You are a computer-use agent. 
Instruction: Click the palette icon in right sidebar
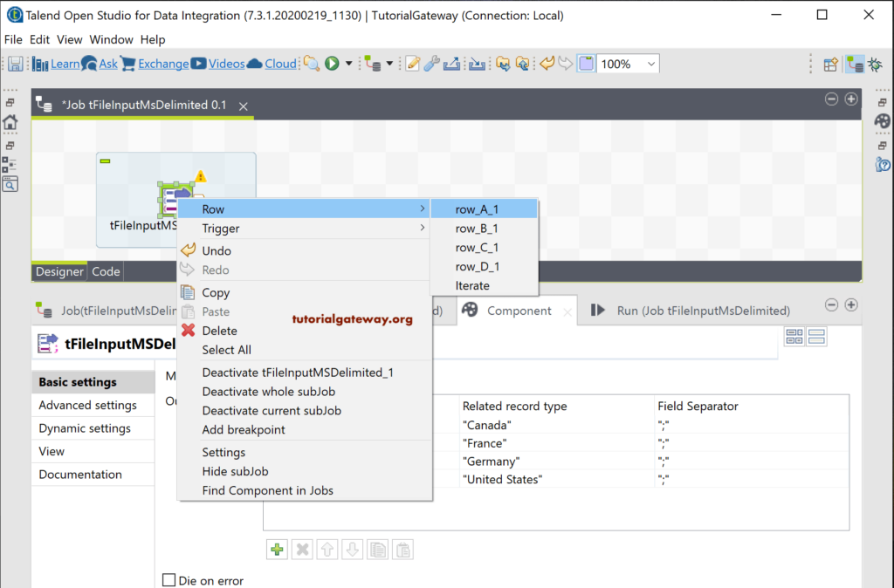(882, 120)
